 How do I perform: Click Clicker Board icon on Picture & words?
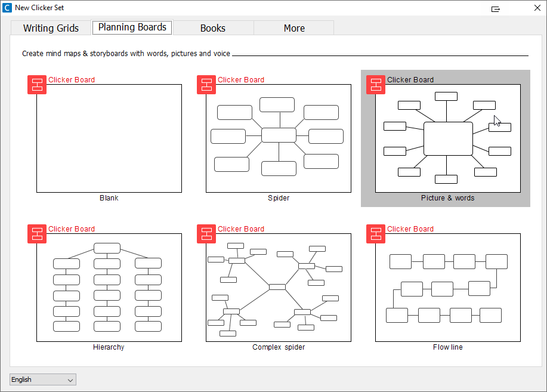tap(376, 85)
